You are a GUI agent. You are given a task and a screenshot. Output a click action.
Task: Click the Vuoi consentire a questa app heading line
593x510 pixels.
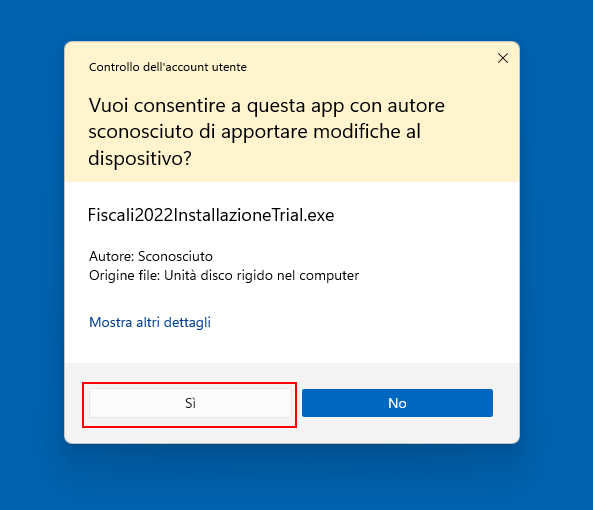(267, 106)
